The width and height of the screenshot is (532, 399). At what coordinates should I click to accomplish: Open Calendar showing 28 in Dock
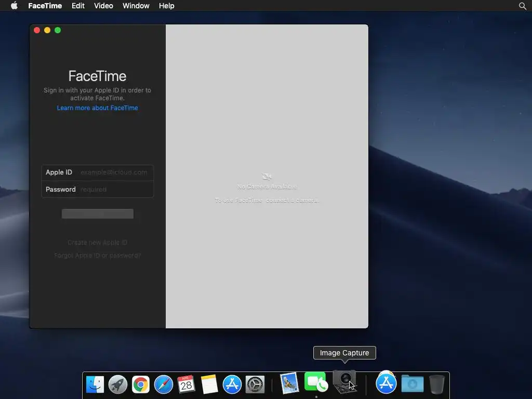(186, 384)
